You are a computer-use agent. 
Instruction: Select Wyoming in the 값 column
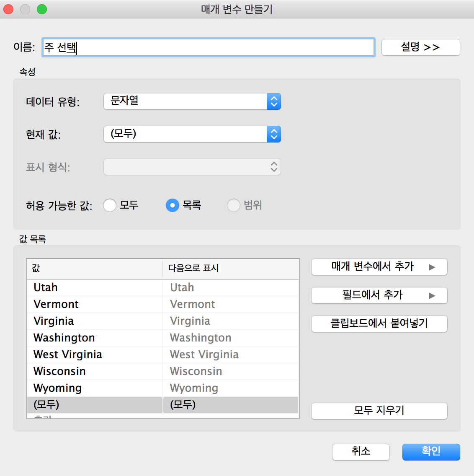(x=95, y=388)
